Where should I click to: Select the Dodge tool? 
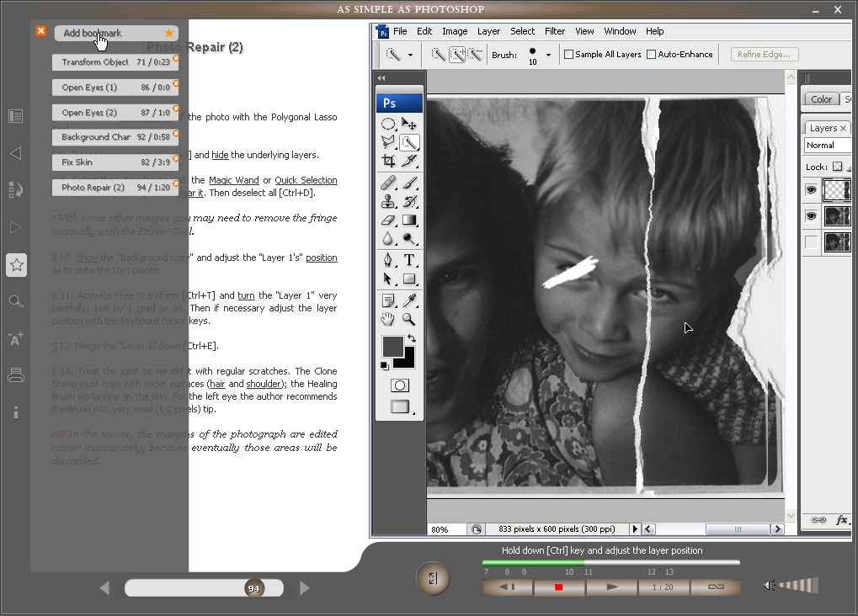[x=408, y=238]
